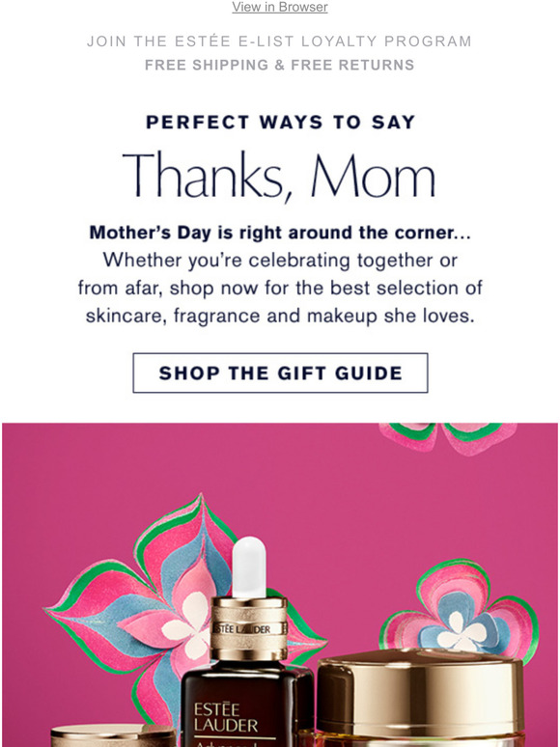Click the Estée Lauder label on brown bottle
This screenshot has height=747, width=560.
pos(225,718)
